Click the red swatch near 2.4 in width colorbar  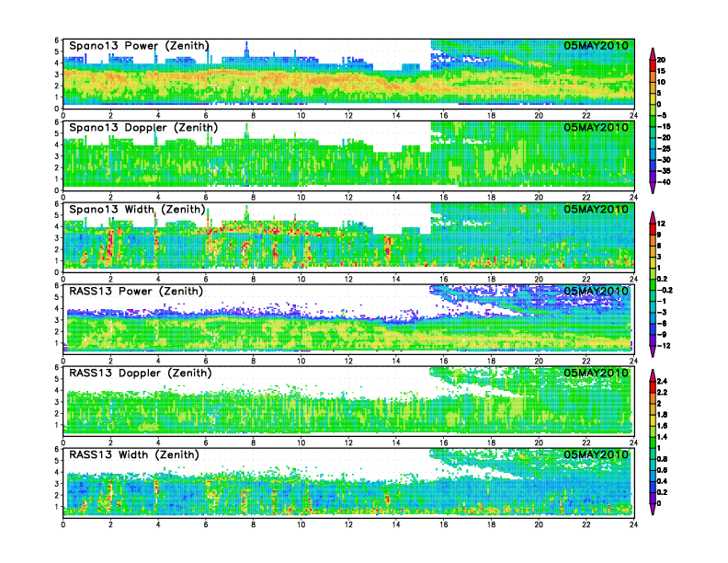(x=653, y=386)
